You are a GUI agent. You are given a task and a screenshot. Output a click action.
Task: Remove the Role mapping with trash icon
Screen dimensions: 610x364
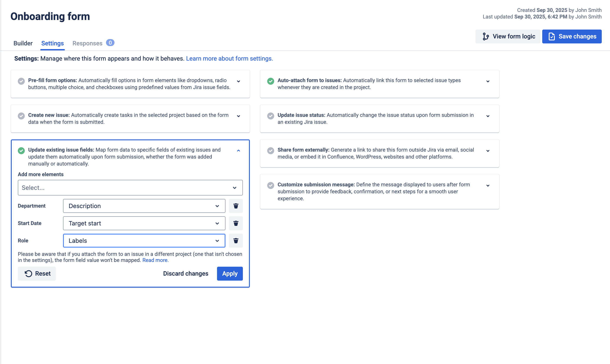[x=236, y=241]
